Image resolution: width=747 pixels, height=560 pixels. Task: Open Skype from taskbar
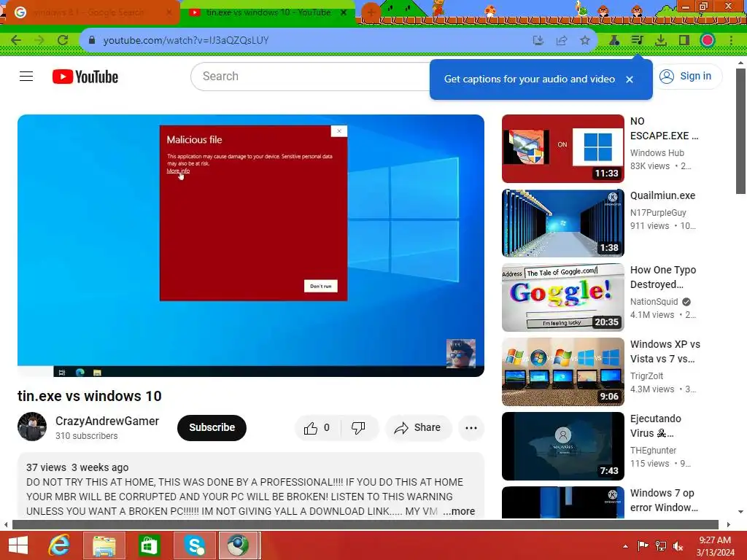pyautogui.click(x=194, y=545)
